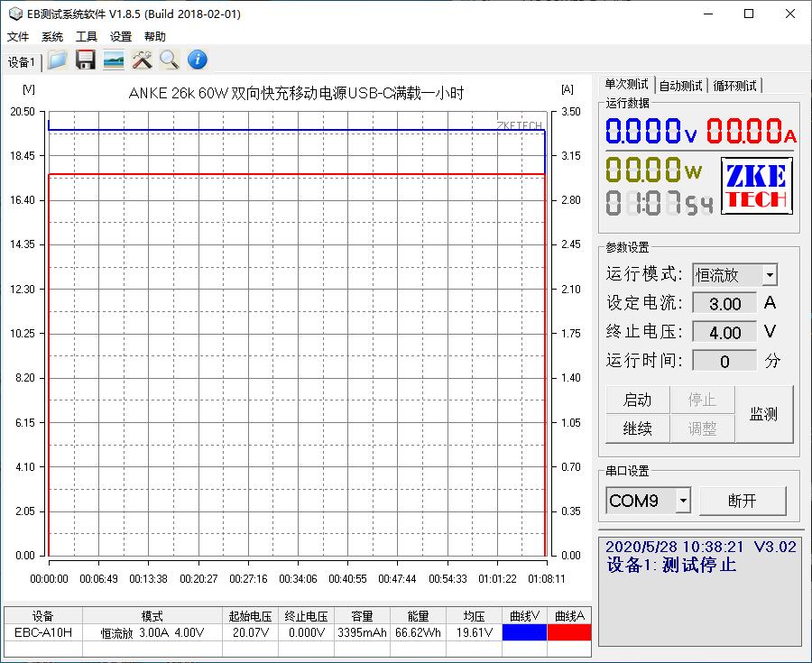Switch to the 自动测试 tab
The image size is (812, 663).
(x=680, y=86)
